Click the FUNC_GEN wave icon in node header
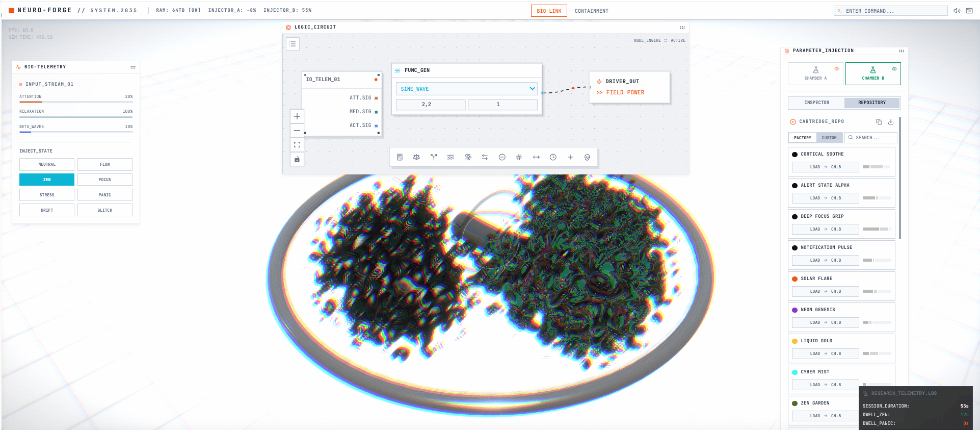Screen dimensions: 980x430 pos(398,70)
